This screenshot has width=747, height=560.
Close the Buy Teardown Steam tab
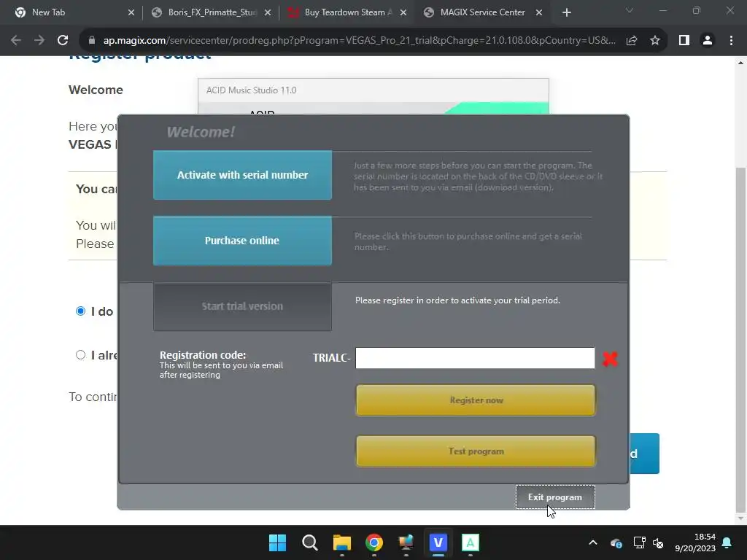click(x=403, y=12)
